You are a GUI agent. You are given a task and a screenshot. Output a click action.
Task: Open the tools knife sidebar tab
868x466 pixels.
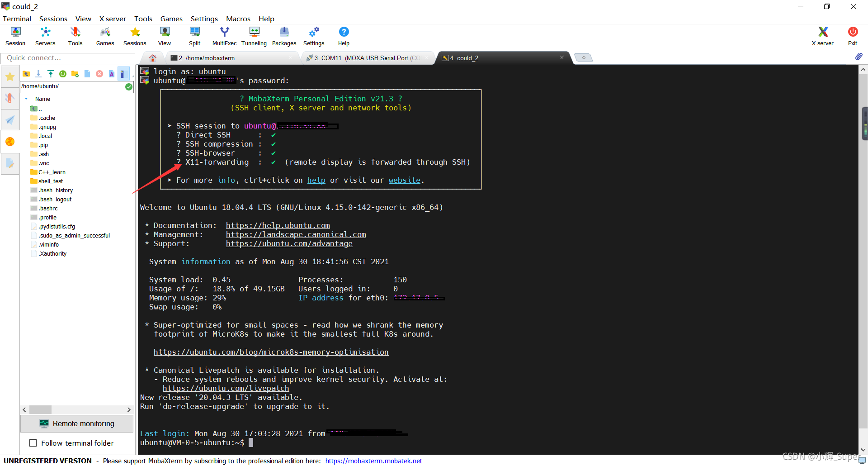tap(10, 98)
